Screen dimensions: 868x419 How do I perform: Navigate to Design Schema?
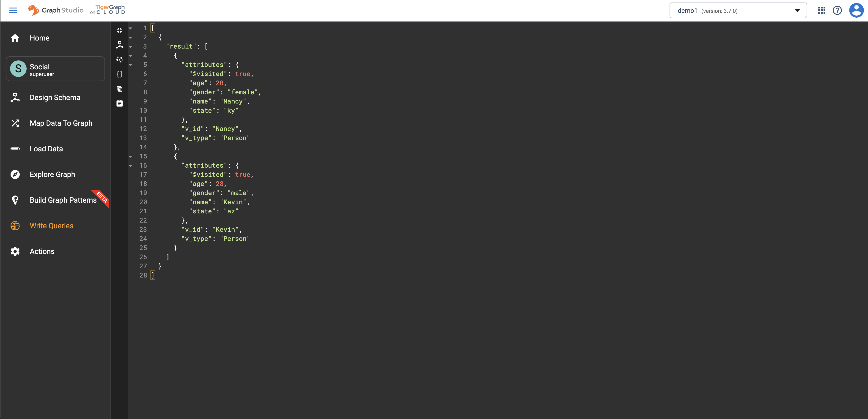(x=55, y=97)
